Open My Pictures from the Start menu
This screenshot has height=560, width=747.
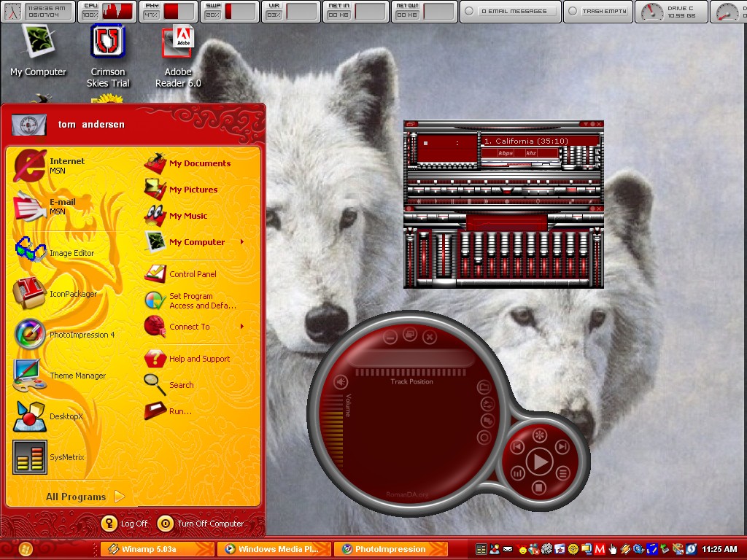pyautogui.click(x=181, y=190)
